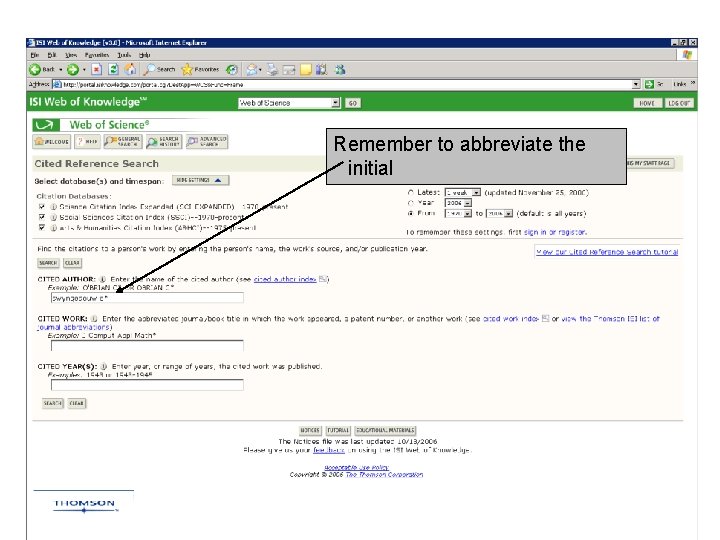Click the Web of Science arrow logo
This screenshot has height=540, width=720.
(45, 125)
